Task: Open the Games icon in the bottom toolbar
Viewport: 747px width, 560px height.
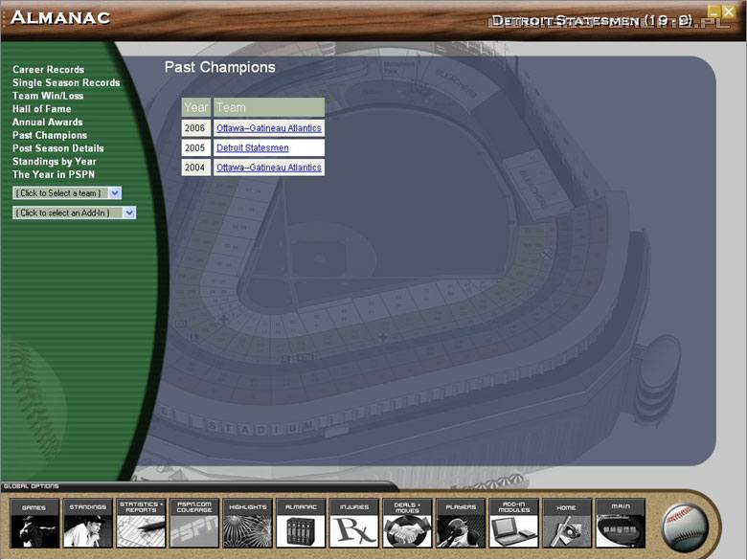Action: click(34, 523)
